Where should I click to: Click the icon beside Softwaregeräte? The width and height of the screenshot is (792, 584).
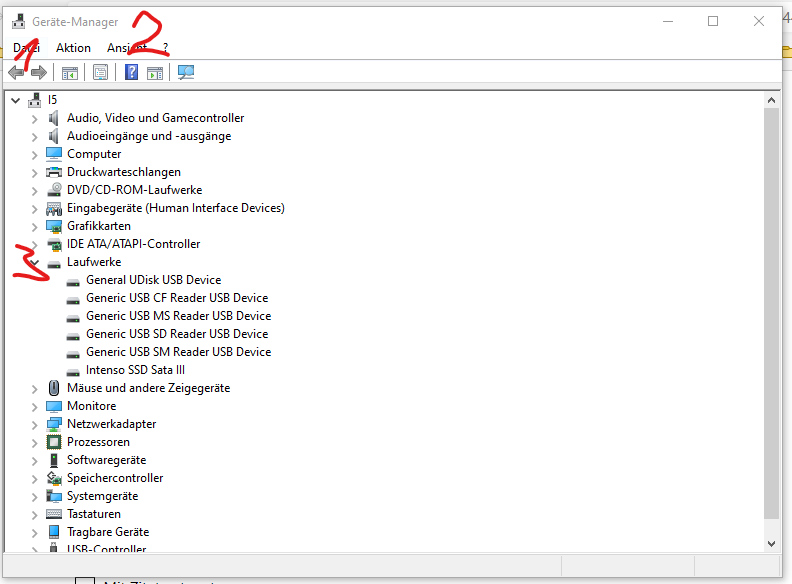pyautogui.click(x=54, y=460)
